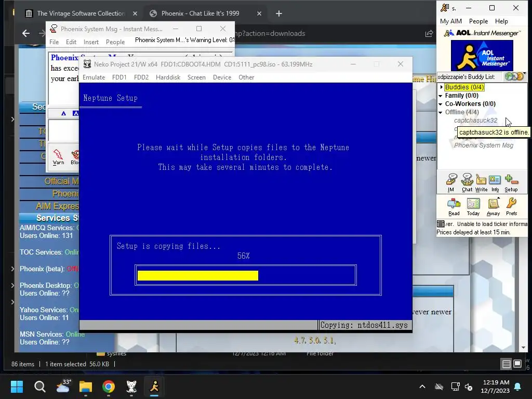Image resolution: width=532 pixels, height=399 pixels.
Task: Click the Away notepad icon in AIM
Action: pyautogui.click(x=493, y=207)
